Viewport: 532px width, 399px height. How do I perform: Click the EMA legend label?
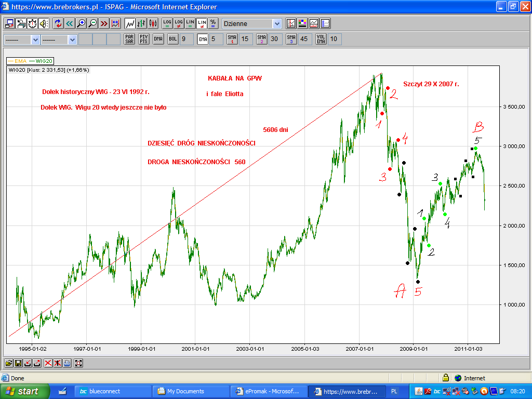pos(17,61)
